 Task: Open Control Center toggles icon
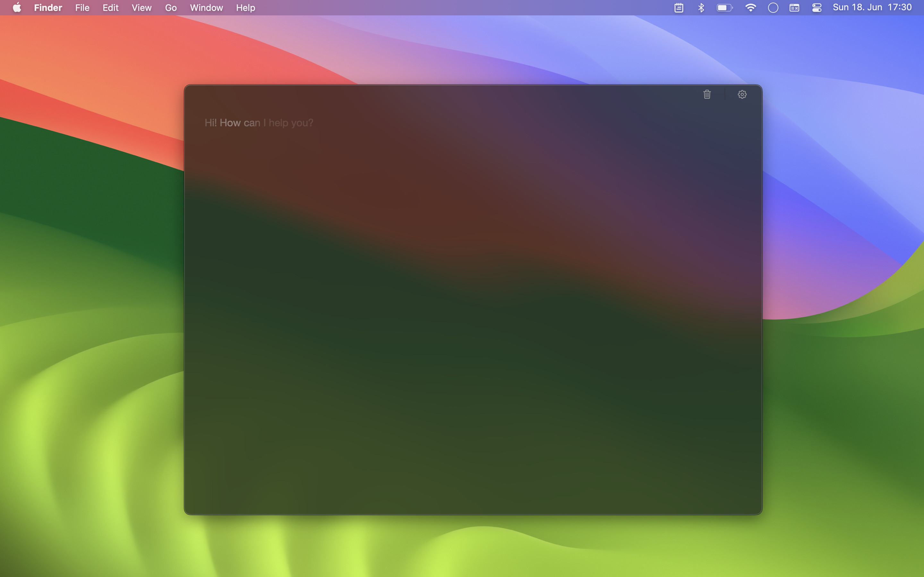click(817, 8)
